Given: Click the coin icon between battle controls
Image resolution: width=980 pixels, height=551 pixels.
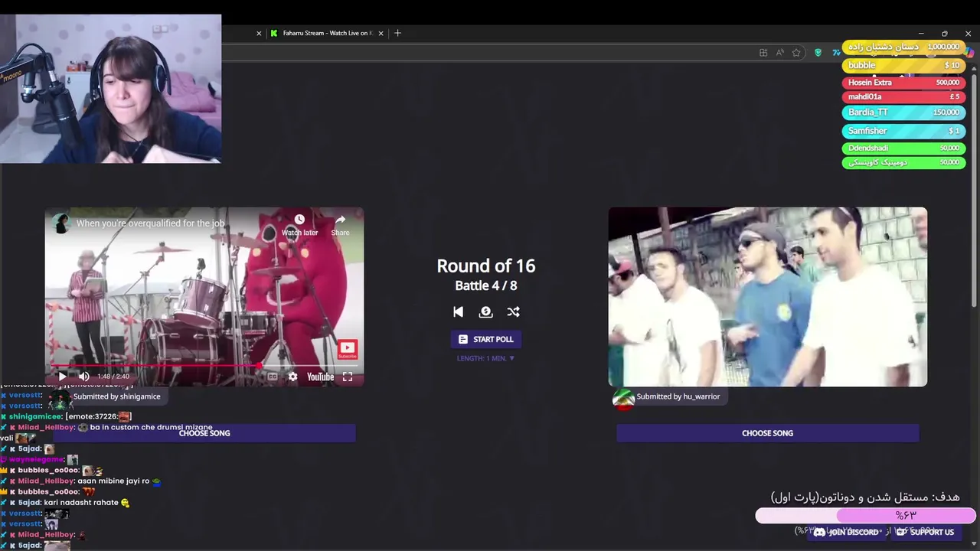Looking at the screenshot, I should coord(485,311).
